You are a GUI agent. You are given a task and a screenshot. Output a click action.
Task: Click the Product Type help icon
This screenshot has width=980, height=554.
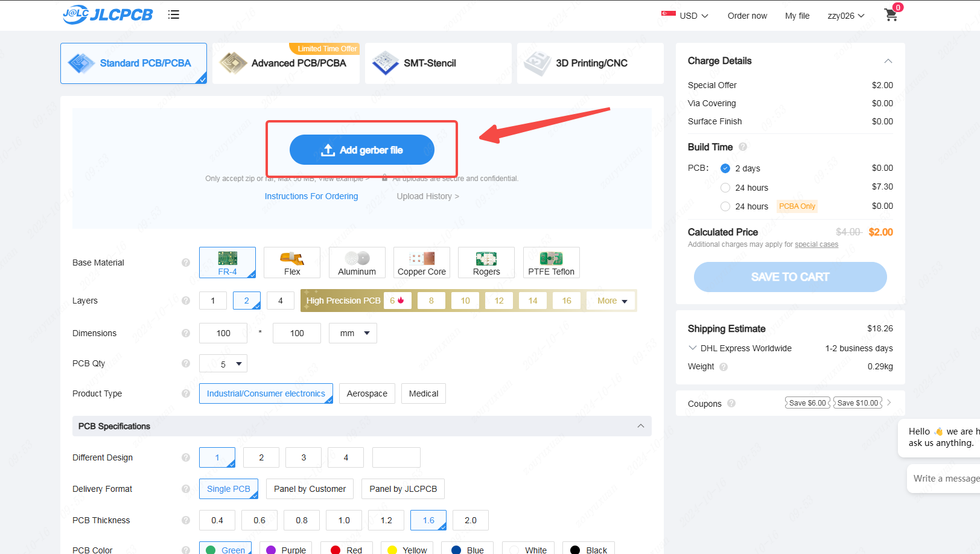click(x=186, y=393)
